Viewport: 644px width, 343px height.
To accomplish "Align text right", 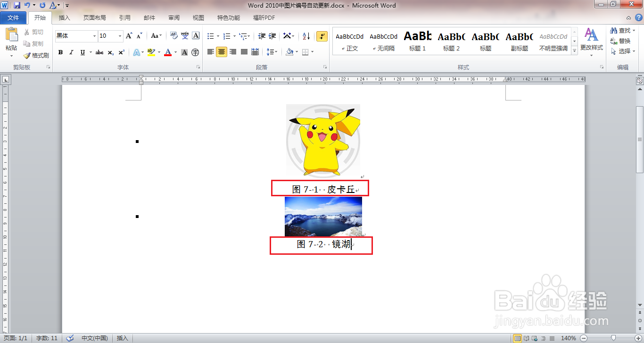I will pos(233,52).
